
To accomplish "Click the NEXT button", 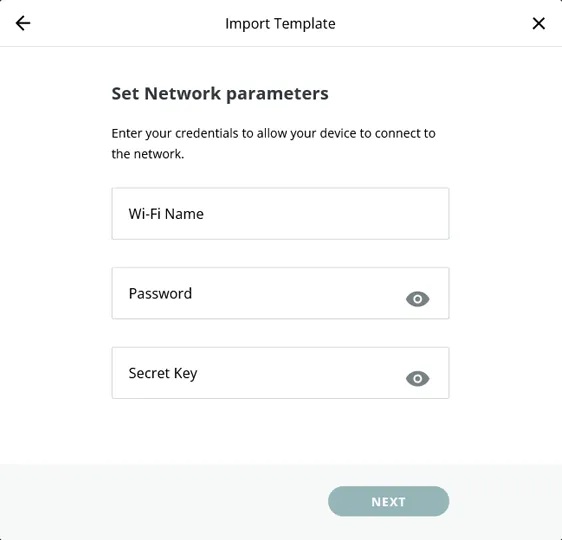I will pyautogui.click(x=389, y=501).
